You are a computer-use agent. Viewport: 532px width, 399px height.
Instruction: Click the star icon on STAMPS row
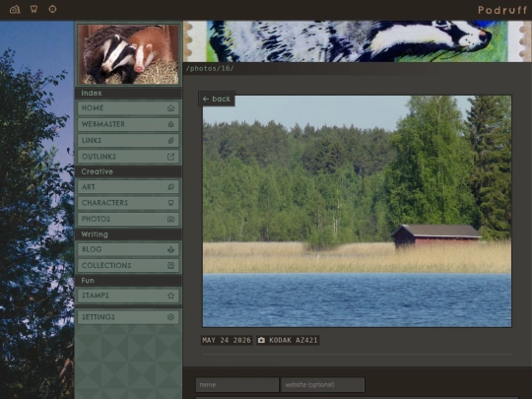[x=170, y=296]
